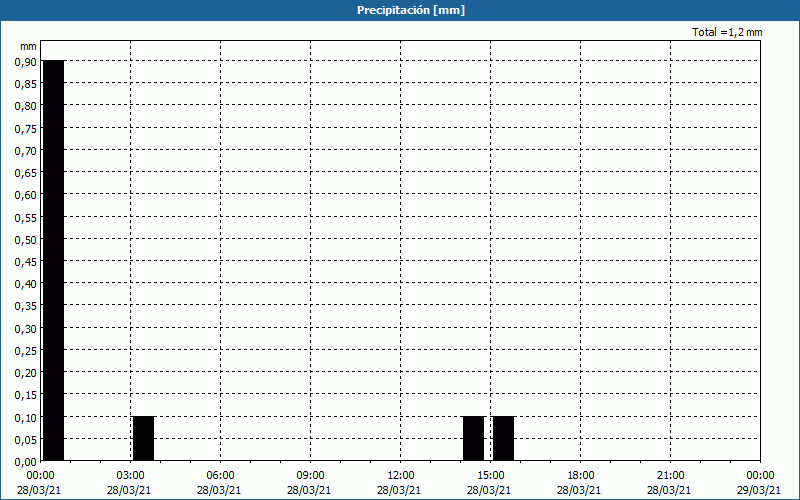The width and height of the screenshot is (800, 500).
Task: Click the 0,55 y-axis label
Action: pos(26,218)
